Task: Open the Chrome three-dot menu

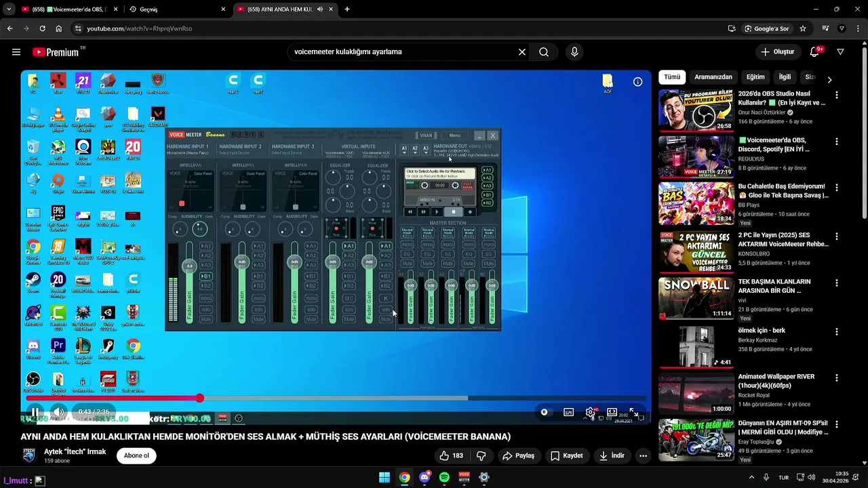Action: (859, 28)
